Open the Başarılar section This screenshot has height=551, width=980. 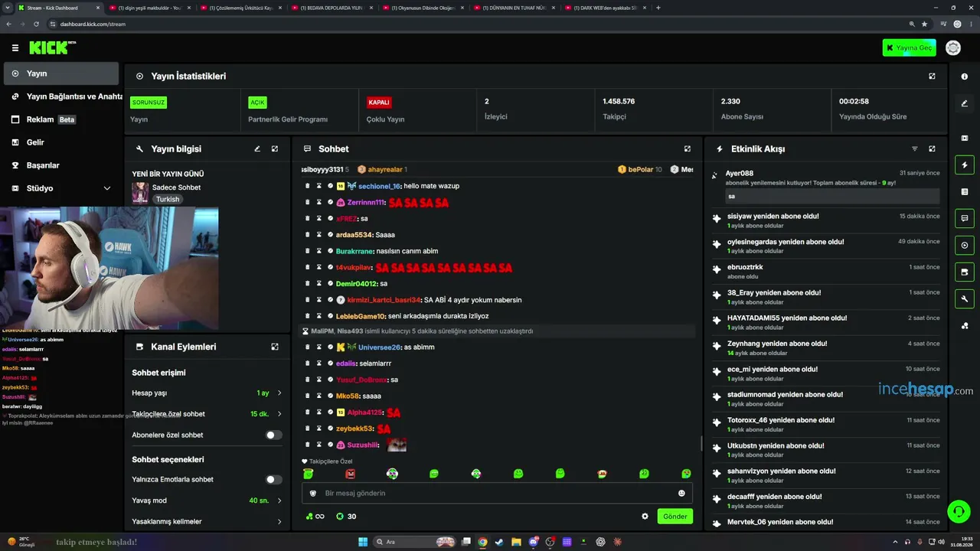click(61, 165)
